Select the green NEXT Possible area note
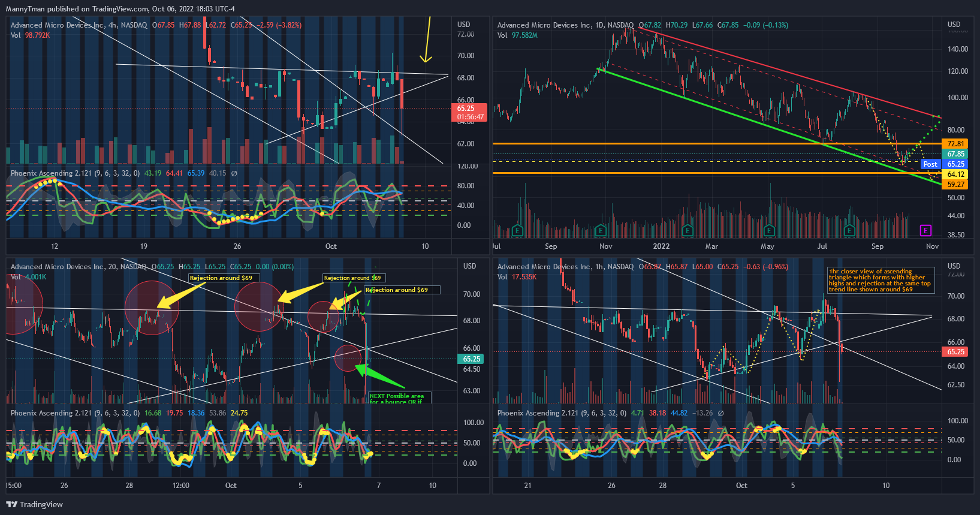Image resolution: width=980 pixels, height=515 pixels. [x=399, y=399]
